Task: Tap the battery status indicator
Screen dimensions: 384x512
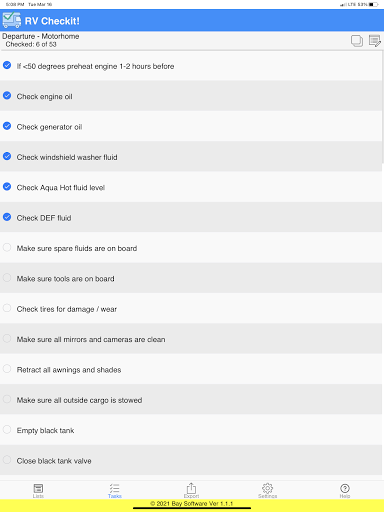Action: pos(373,4)
